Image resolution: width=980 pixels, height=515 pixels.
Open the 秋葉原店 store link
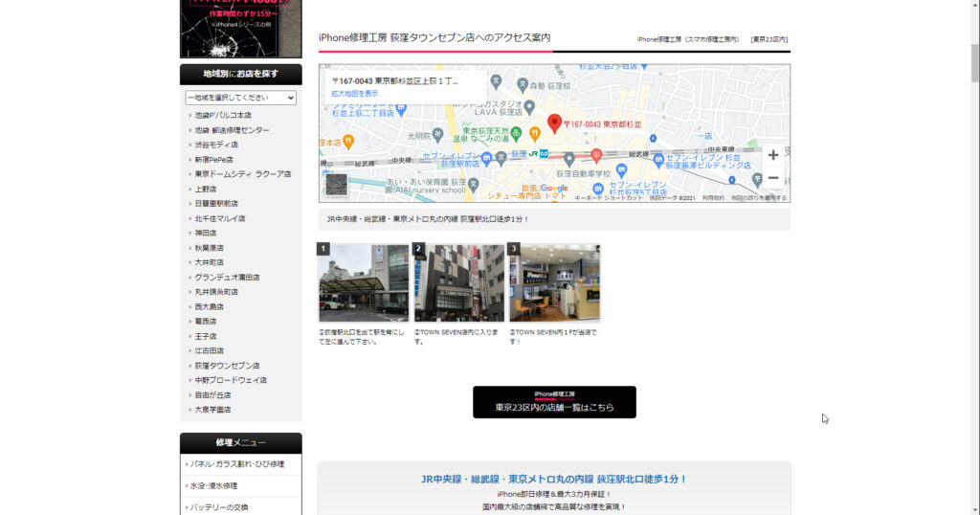[209, 248]
